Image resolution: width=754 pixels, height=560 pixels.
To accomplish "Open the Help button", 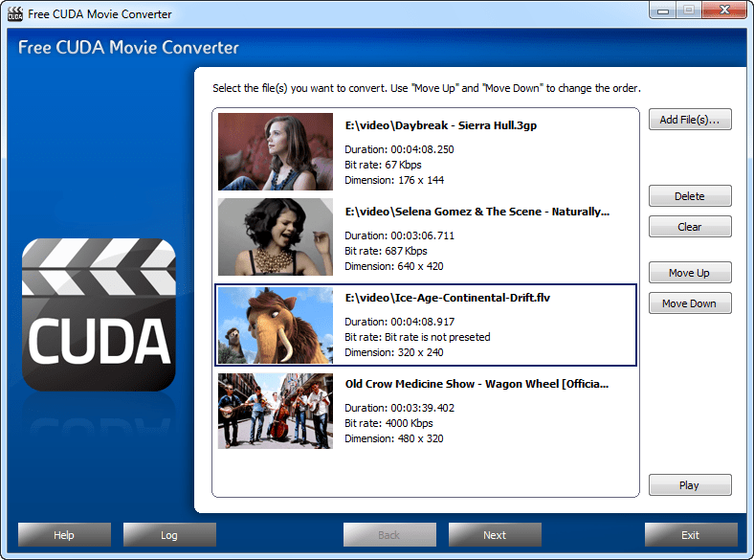I will [x=64, y=535].
